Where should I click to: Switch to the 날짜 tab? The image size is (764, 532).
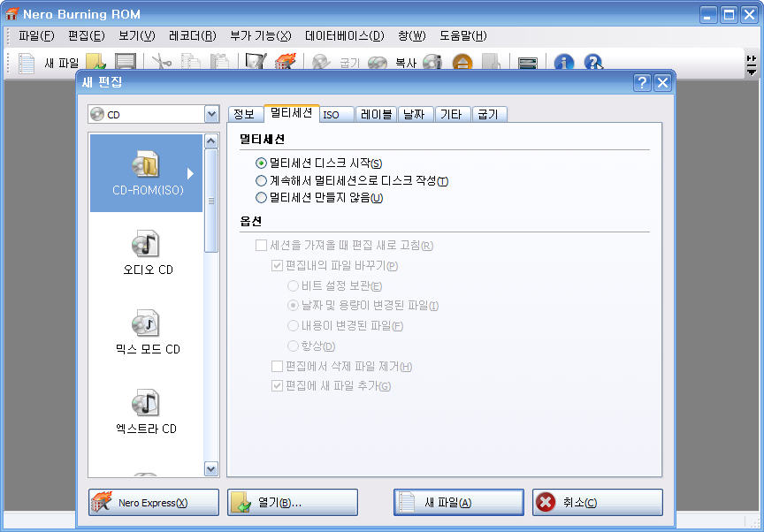click(414, 114)
